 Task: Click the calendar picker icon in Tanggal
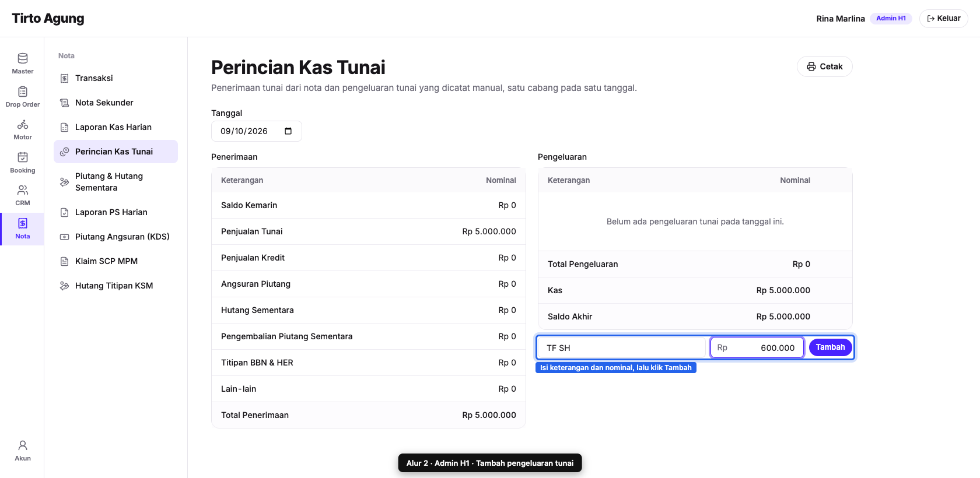coord(288,131)
